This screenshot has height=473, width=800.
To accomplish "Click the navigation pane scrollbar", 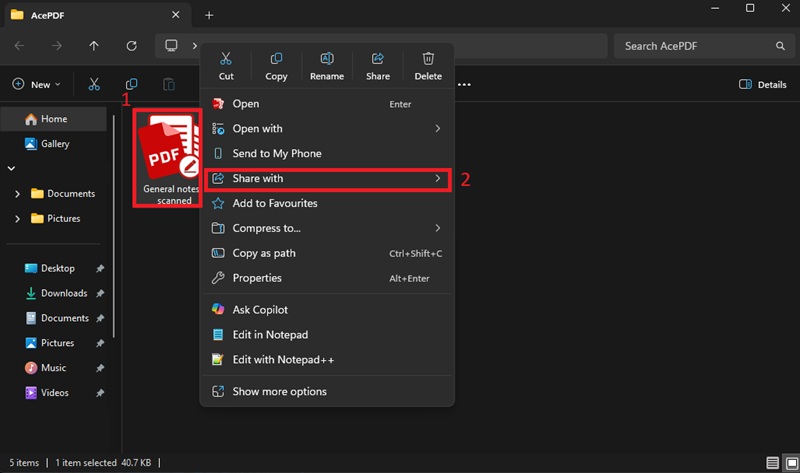I will point(114,227).
